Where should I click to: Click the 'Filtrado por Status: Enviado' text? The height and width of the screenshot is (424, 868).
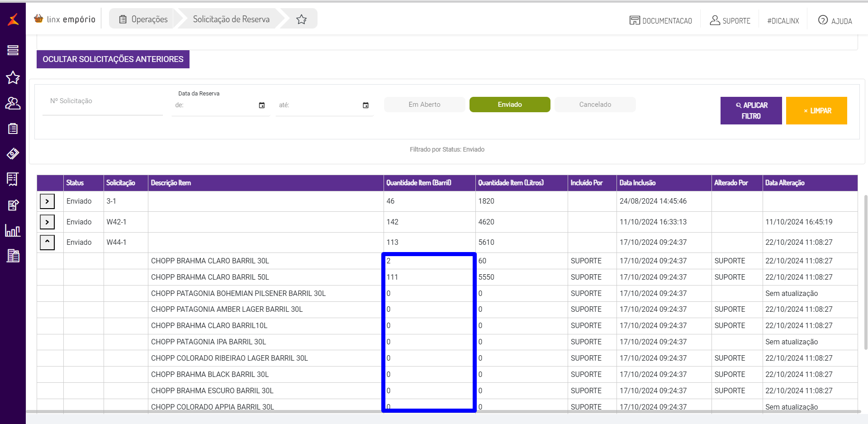click(447, 149)
